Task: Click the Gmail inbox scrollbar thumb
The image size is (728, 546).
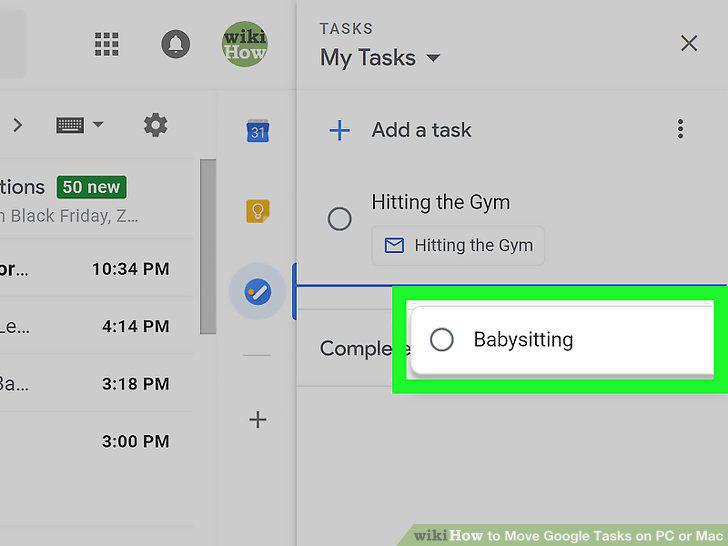Action: [x=208, y=246]
